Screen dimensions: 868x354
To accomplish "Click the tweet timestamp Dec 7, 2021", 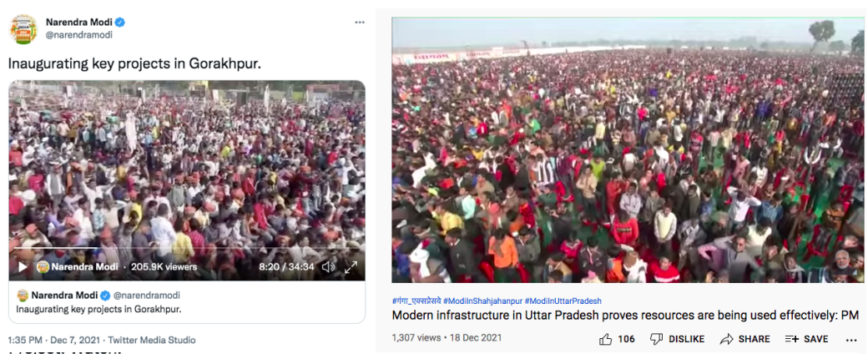I will click(72, 340).
